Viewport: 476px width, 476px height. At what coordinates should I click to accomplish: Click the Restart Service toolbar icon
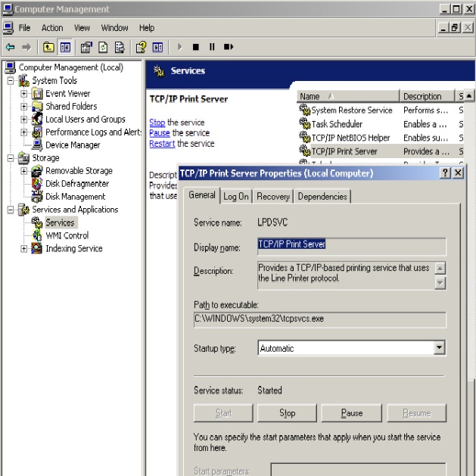[x=229, y=47]
